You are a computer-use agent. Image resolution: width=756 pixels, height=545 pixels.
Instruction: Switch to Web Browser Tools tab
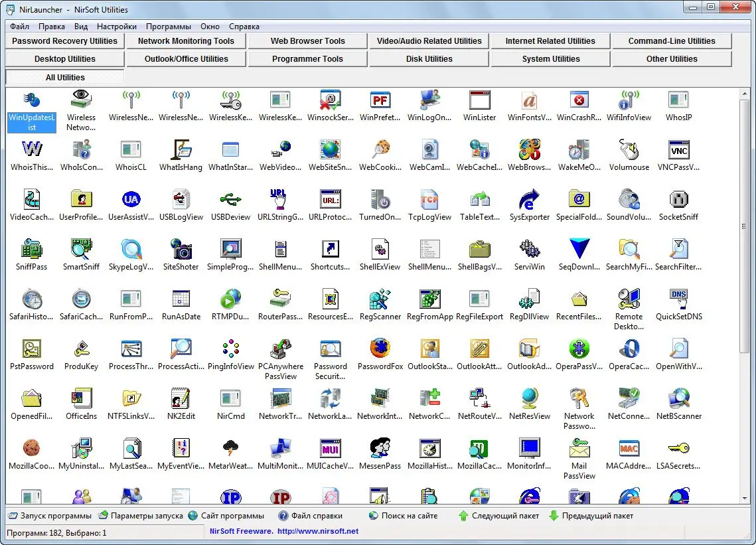click(307, 41)
